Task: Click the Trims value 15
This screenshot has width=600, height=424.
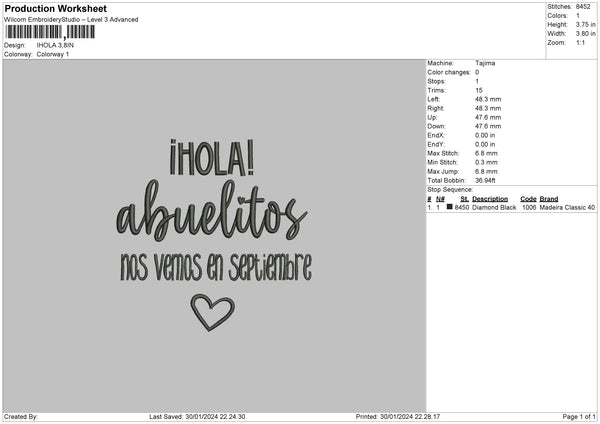Action: coord(479,90)
